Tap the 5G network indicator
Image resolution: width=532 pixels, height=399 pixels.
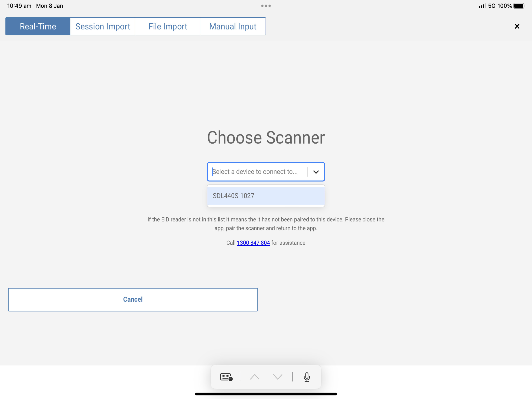click(x=492, y=6)
